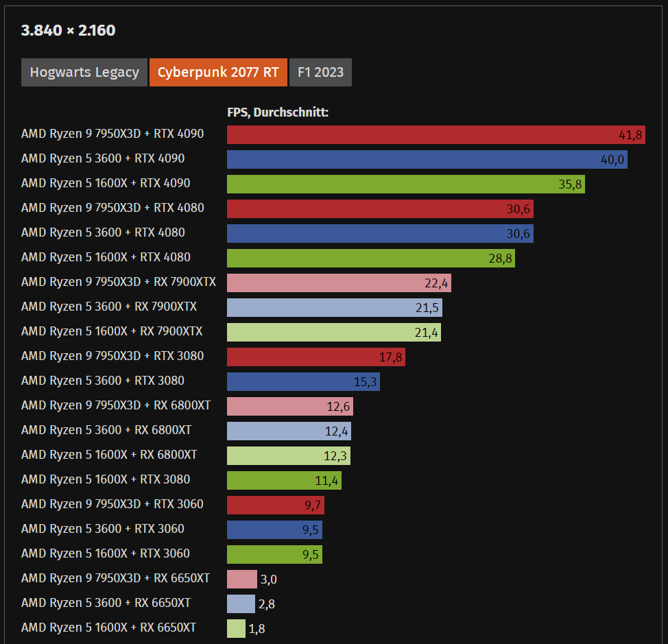This screenshot has width=668, height=644.
Task: Click label 'AMD Ryzen 5 1600X + RTX 3060'
Action: coord(106,553)
